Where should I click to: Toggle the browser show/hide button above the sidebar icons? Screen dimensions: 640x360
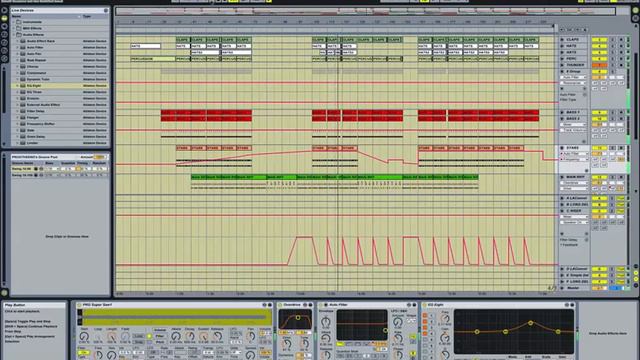4,10
